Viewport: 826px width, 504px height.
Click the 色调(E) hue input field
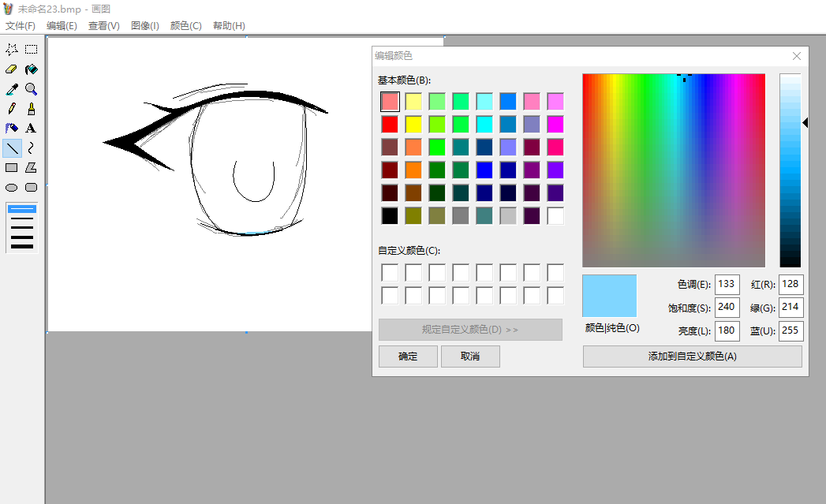click(x=727, y=285)
